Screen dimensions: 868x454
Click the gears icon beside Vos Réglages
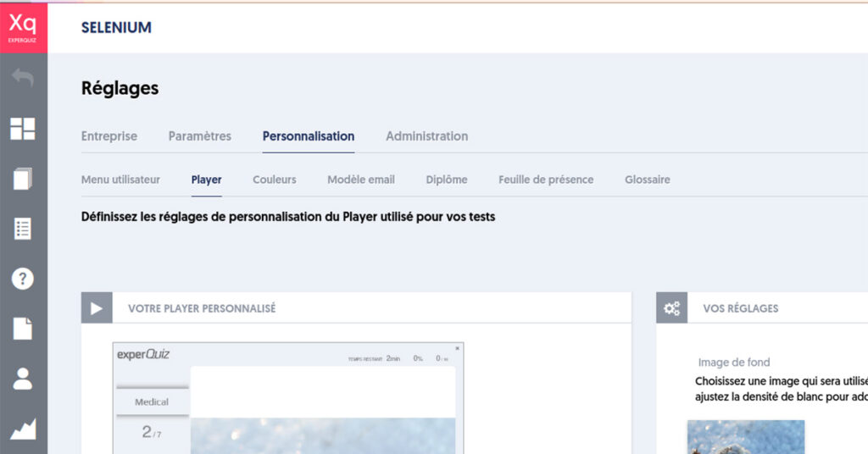[672, 308]
